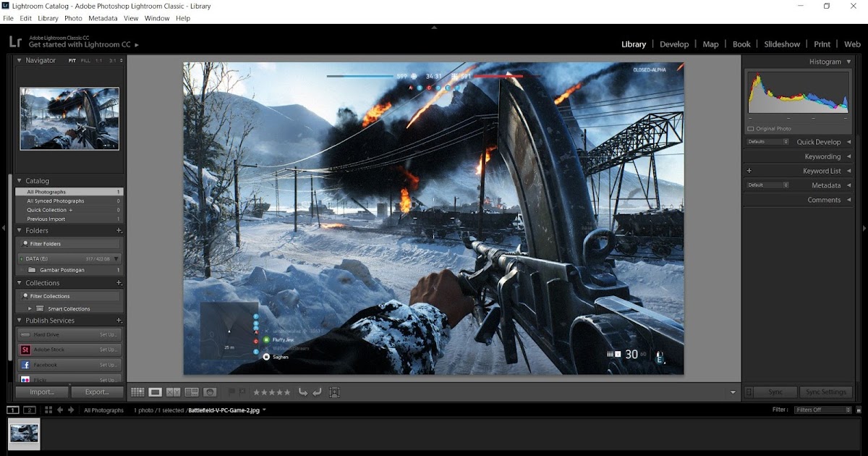Open the Print module

[822, 44]
